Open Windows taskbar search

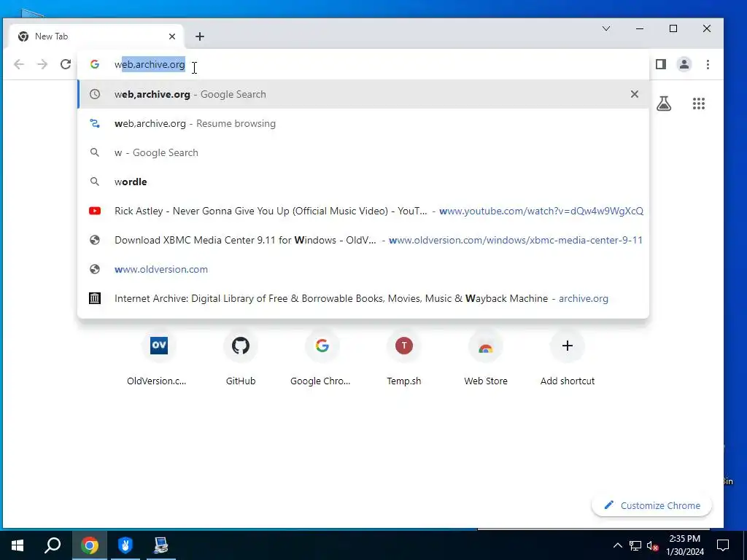pos(53,545)
